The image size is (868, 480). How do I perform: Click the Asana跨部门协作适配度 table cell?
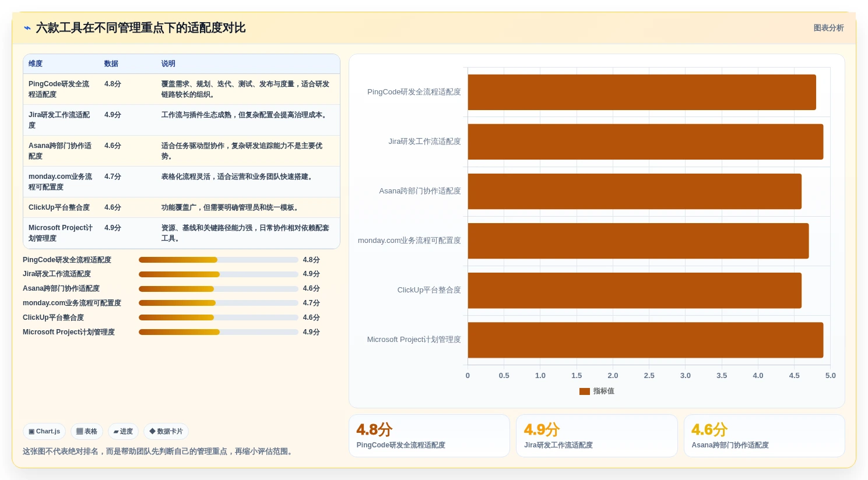(60, 151)
